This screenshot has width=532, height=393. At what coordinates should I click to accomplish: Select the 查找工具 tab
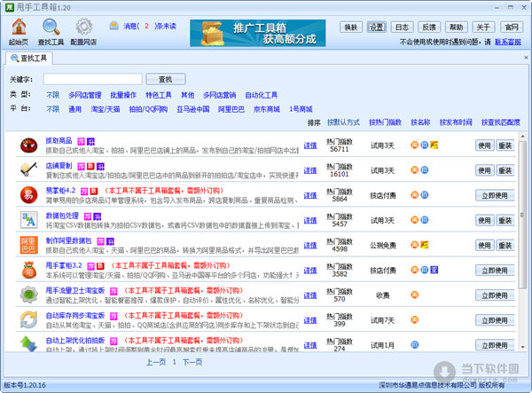pos(29,59)
